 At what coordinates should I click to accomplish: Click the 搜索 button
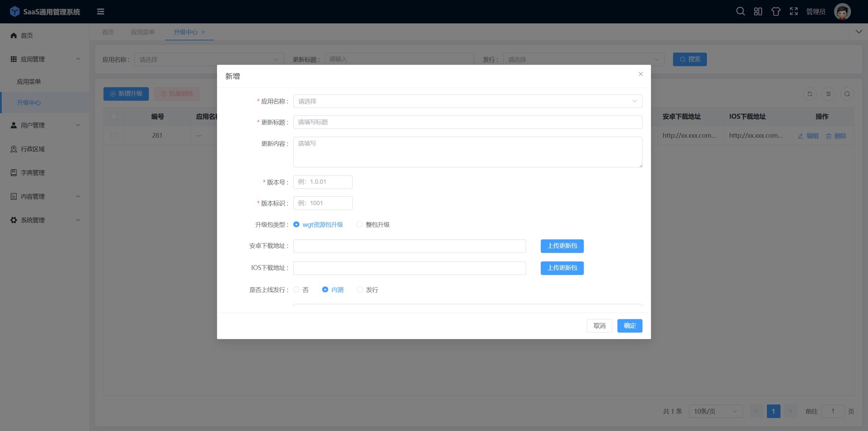[x=689, y=59]
